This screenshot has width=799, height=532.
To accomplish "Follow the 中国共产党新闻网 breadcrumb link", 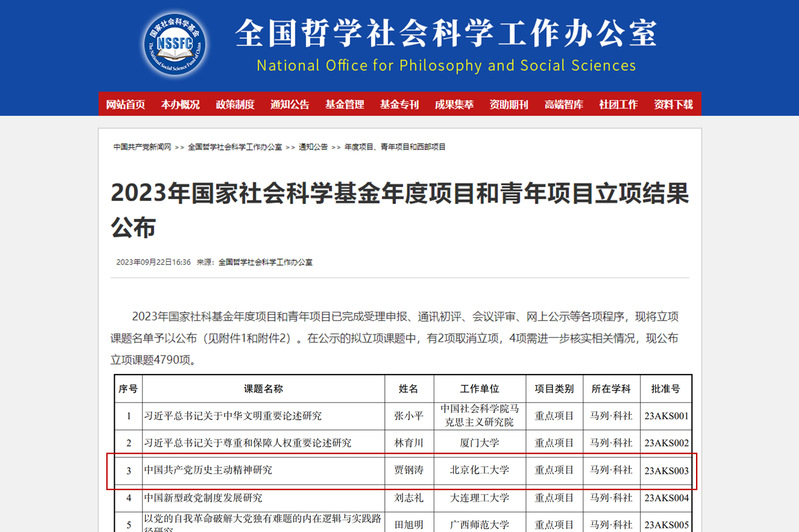I will pos(142,147).
